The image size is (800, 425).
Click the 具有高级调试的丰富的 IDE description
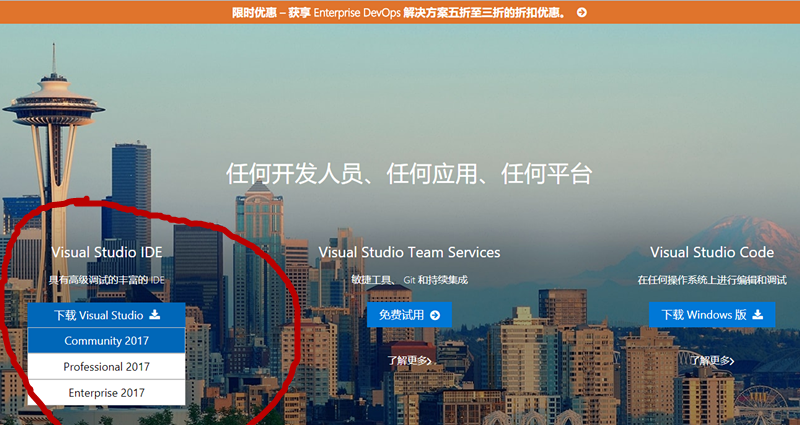[x=107, y=280]
